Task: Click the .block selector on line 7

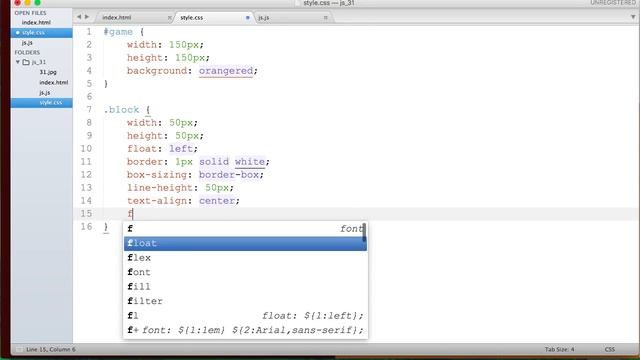Action: click(121, 110)
